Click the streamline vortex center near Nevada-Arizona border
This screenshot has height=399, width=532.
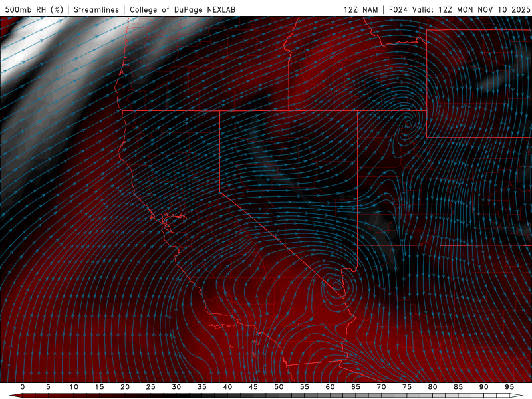click(x=336, y=285)
